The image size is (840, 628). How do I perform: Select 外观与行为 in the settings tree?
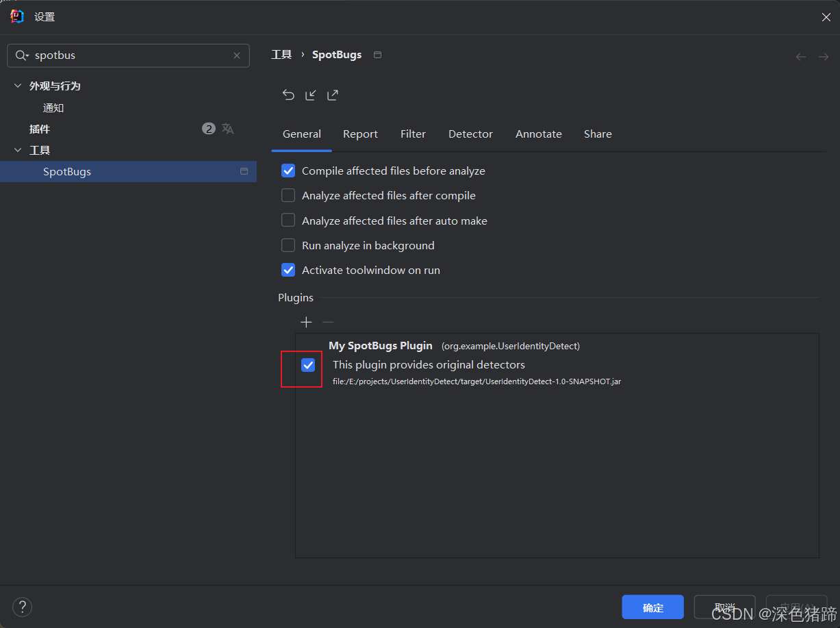click(55, 86)
